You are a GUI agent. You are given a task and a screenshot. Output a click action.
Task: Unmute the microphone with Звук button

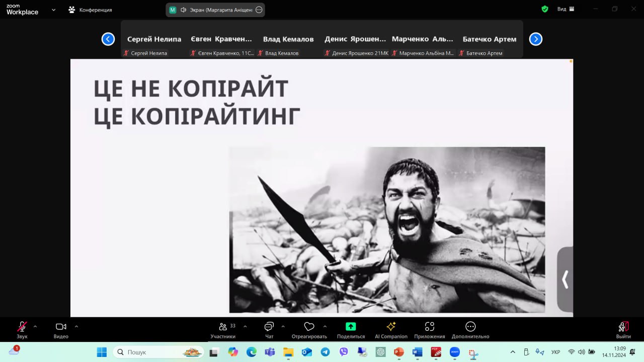tap(22, 327)
